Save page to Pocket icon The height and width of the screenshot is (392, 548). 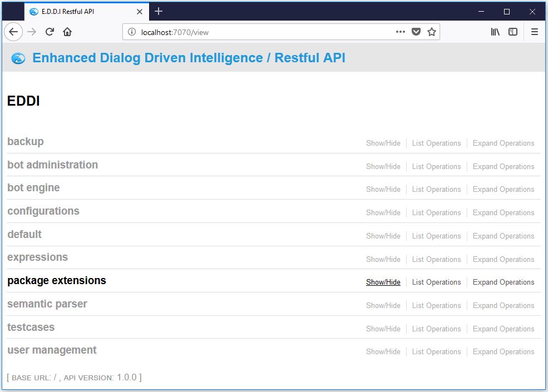(x=416, y=32)
